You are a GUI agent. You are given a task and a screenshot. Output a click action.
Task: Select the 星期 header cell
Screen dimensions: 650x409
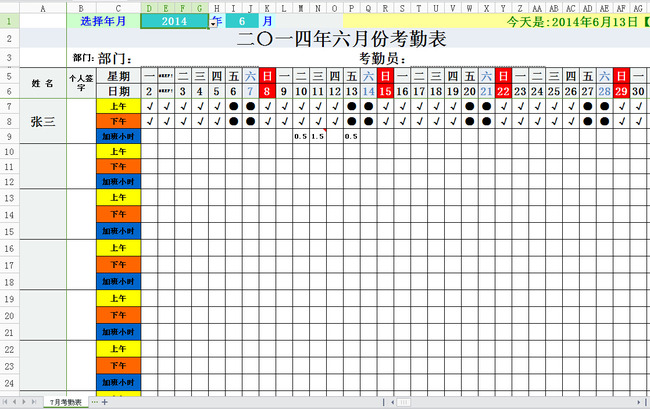pos(119,76)
